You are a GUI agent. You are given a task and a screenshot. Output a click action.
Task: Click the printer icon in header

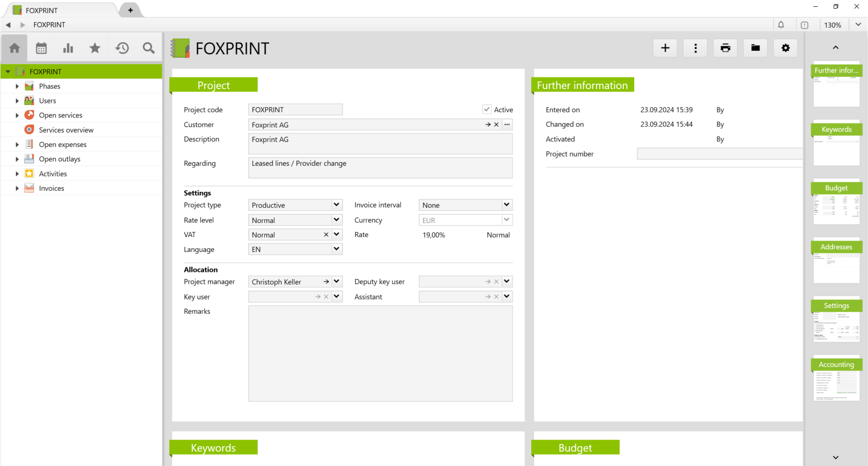tap(725, 48)
